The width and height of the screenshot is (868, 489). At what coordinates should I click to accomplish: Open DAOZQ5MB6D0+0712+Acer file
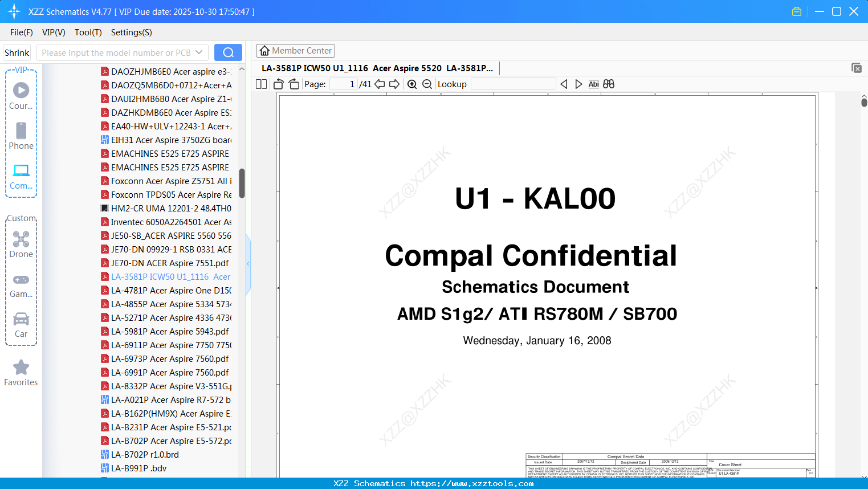[x=166, y=85]
